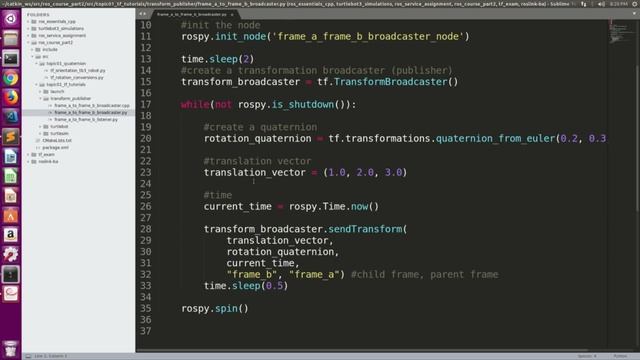Open the Ubuntu Dash search launcher
Screen dimensions: 640x360
coord(11,18)
